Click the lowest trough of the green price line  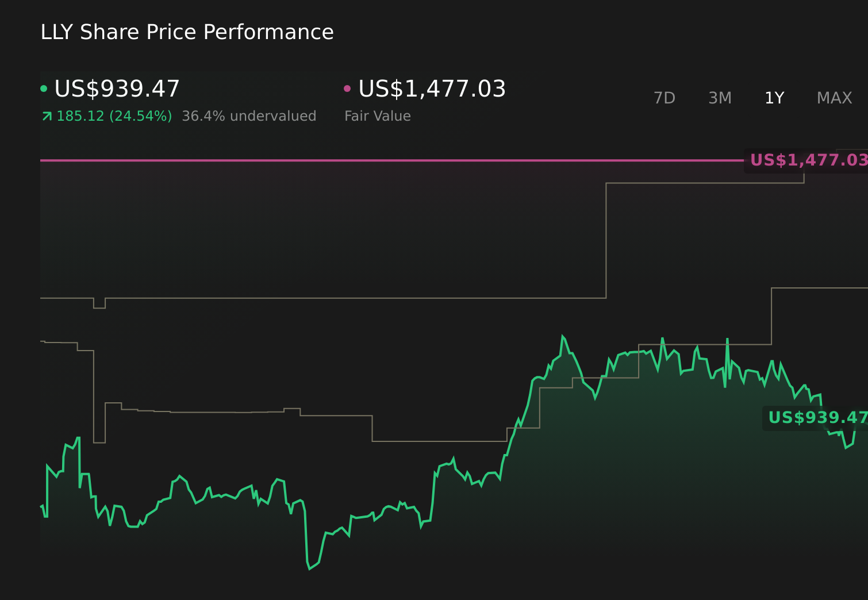click(309, 569)
